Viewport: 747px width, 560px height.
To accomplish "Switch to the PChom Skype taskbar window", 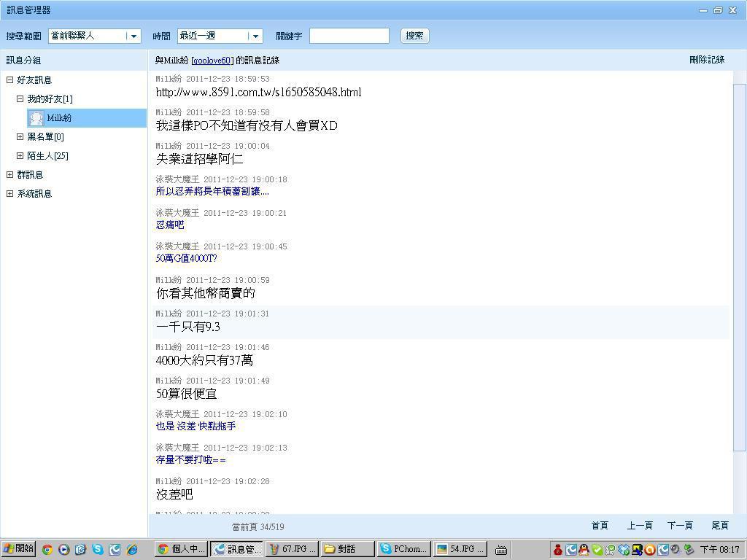I will coord(404,549).
